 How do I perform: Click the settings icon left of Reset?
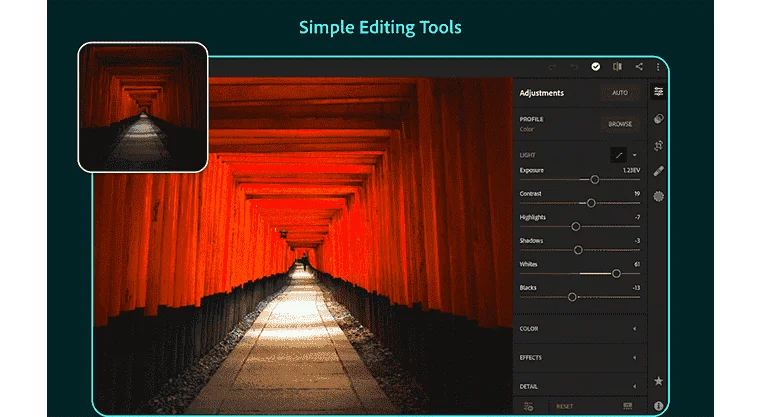pyautogui.click(x=529, y=406)
